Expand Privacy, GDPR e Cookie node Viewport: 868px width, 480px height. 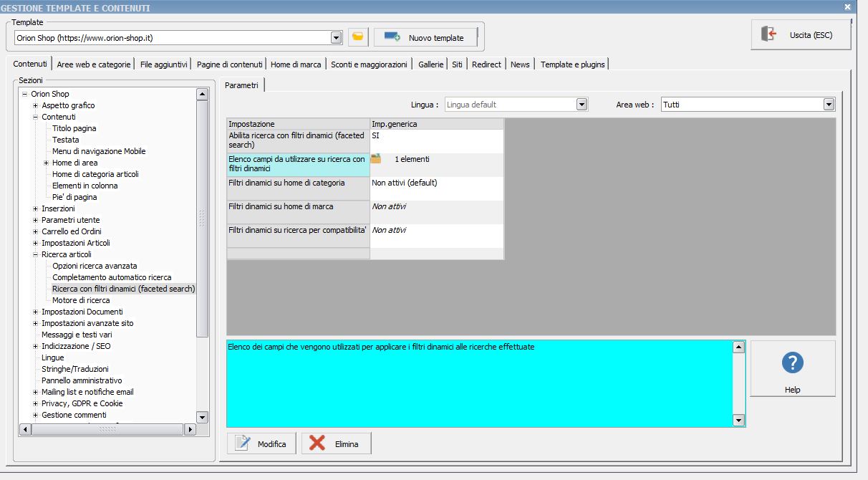click(x=35, y=403)
